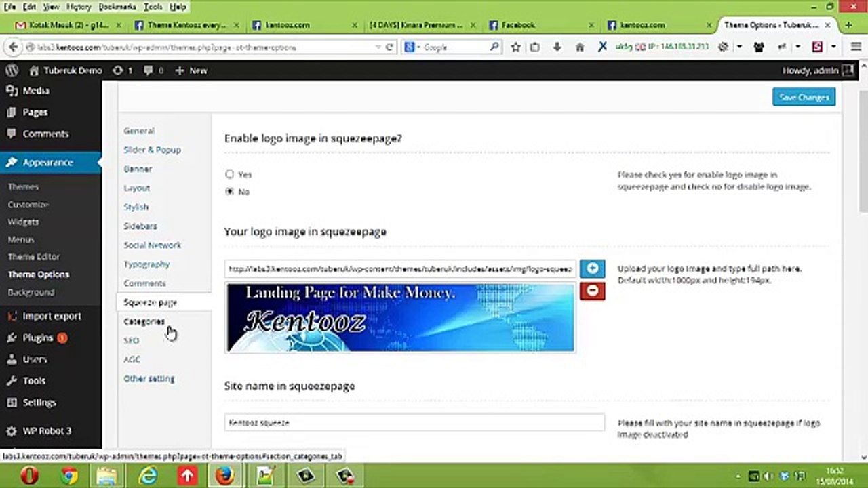Open the URL history dropdown arrow
The width and height of the screenshot is (868, 488).
click(378, 47)
